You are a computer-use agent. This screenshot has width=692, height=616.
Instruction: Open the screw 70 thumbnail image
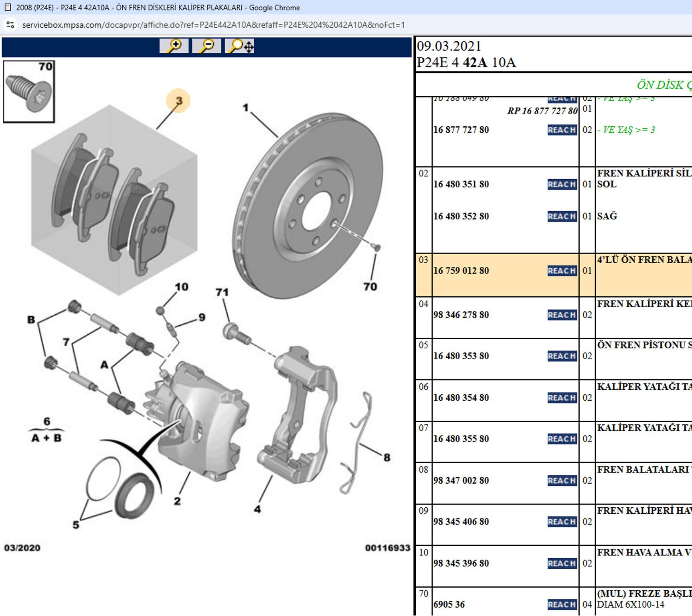point(29,91)
